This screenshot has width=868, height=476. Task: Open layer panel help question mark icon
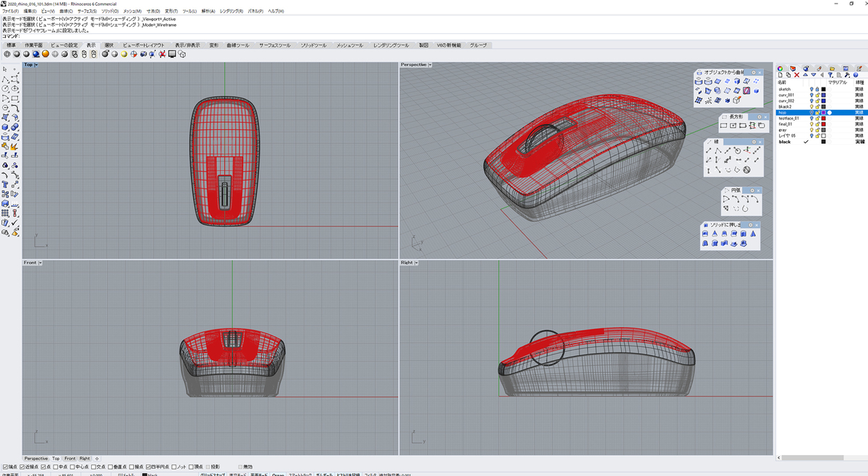pyautogui.click(x=856, y=75)
